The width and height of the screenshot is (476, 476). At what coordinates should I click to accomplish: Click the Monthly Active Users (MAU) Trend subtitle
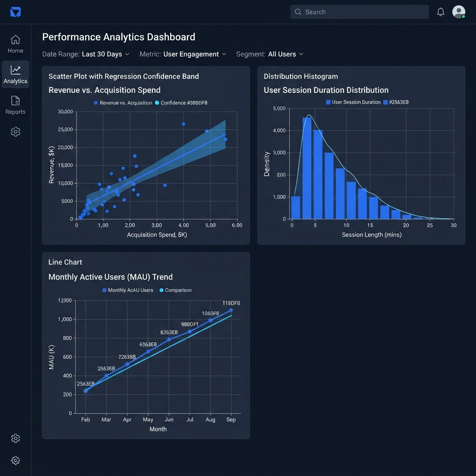pos(111,277)
